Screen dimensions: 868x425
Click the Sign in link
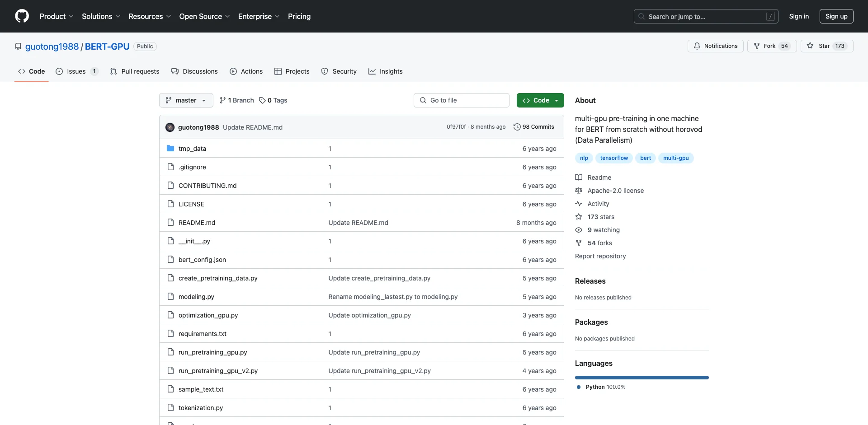click(799, 16)
